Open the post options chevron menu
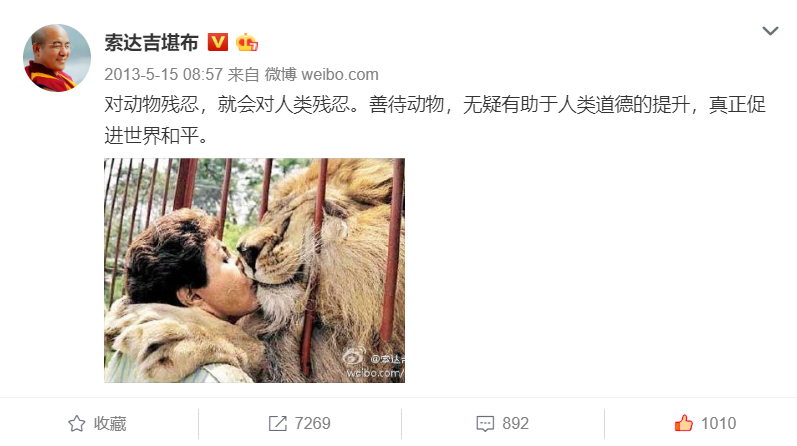The height and width of the screenshot is (446, 797). tap(770, 31)
